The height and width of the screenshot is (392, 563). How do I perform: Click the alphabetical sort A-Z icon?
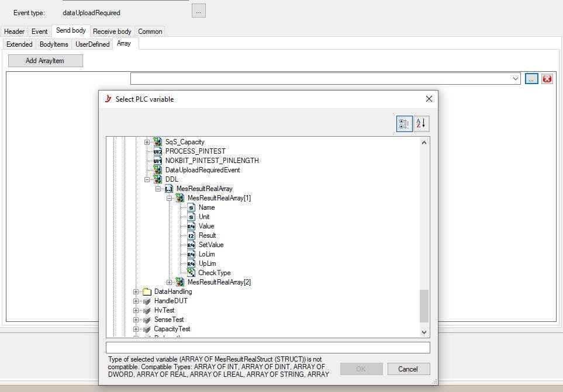click(421, 123)
